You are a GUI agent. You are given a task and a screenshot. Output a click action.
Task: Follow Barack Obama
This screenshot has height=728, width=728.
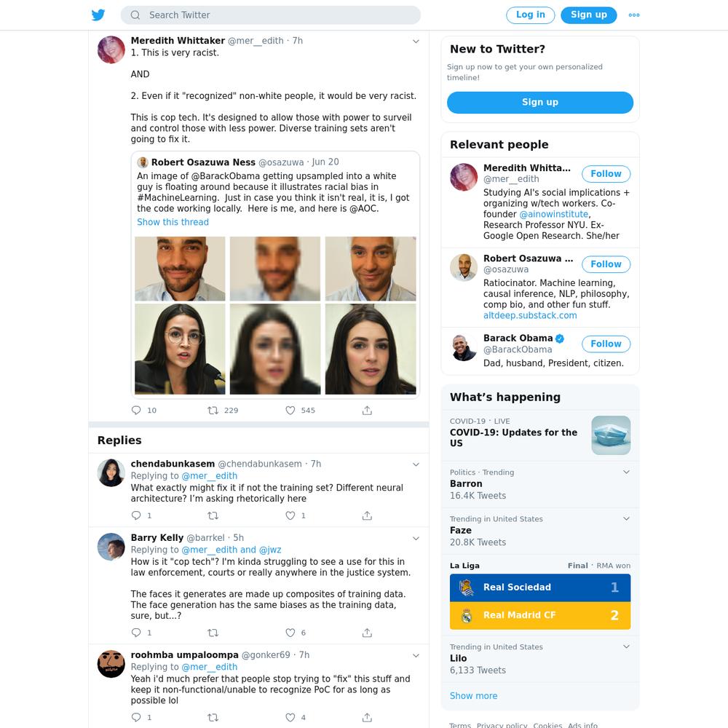(x=606, y=344)
